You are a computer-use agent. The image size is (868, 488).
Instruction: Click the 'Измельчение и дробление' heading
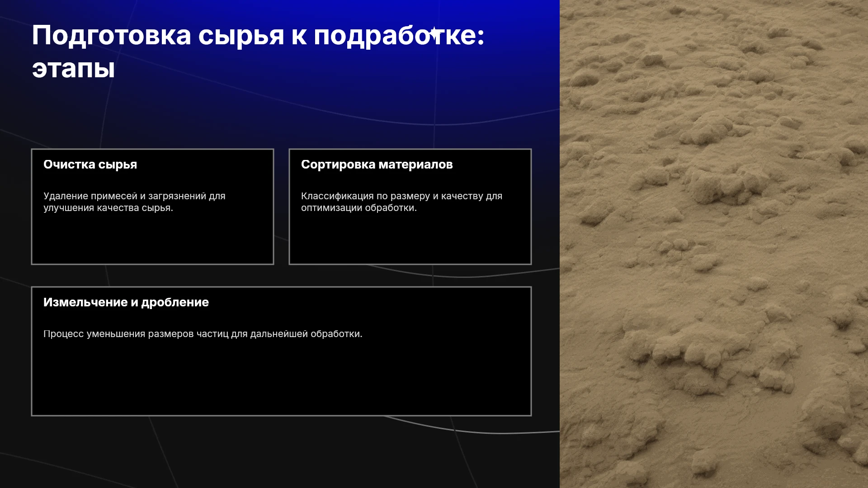pyautogui.click(x=126, y=302)
